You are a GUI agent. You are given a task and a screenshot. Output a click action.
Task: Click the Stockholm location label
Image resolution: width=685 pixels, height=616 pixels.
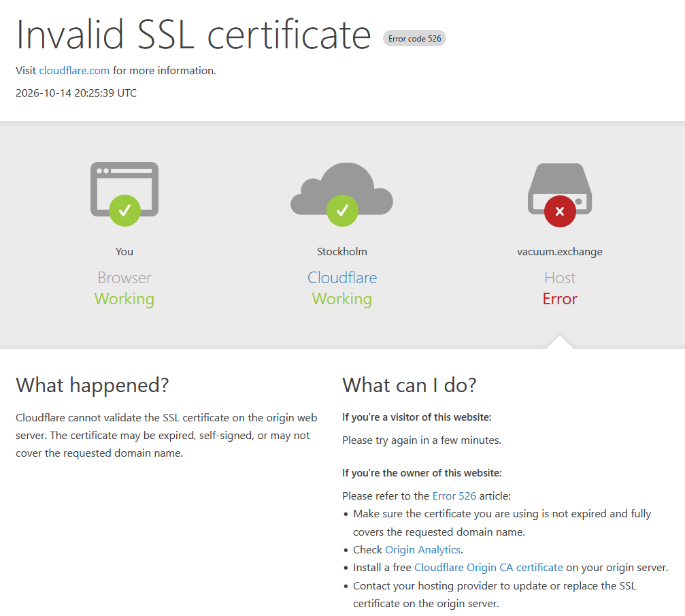click(x=342, y=252)
